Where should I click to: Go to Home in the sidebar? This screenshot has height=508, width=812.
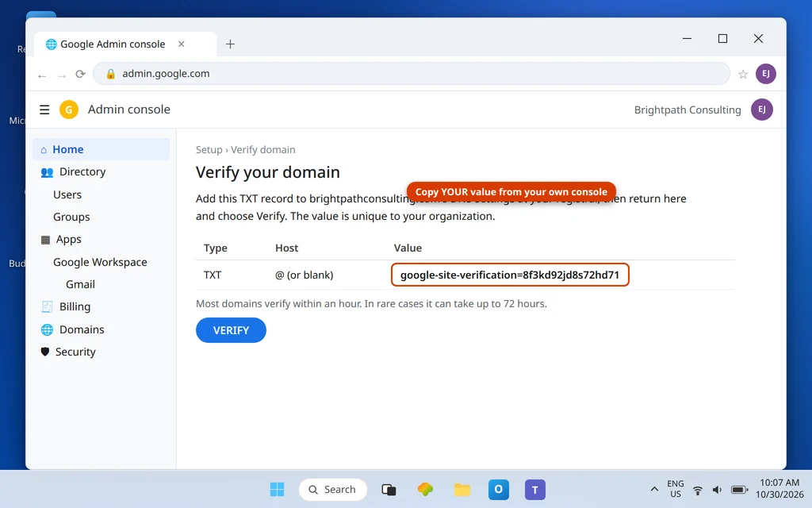point(101,149)
